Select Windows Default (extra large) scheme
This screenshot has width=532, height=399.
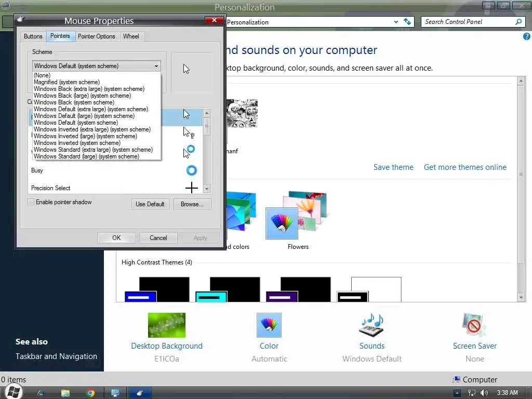point(97,109)
